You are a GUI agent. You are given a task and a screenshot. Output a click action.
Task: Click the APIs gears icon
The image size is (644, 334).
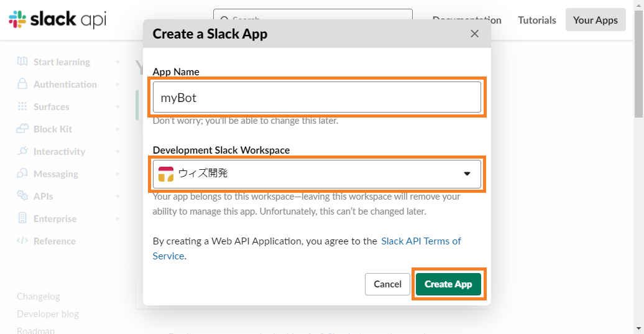click(22, 195)
